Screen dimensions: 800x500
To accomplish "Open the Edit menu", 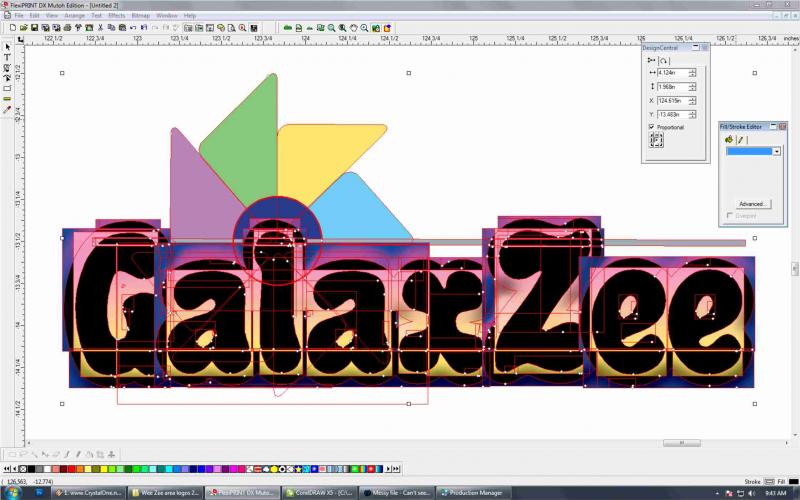I will coord(34,16).
